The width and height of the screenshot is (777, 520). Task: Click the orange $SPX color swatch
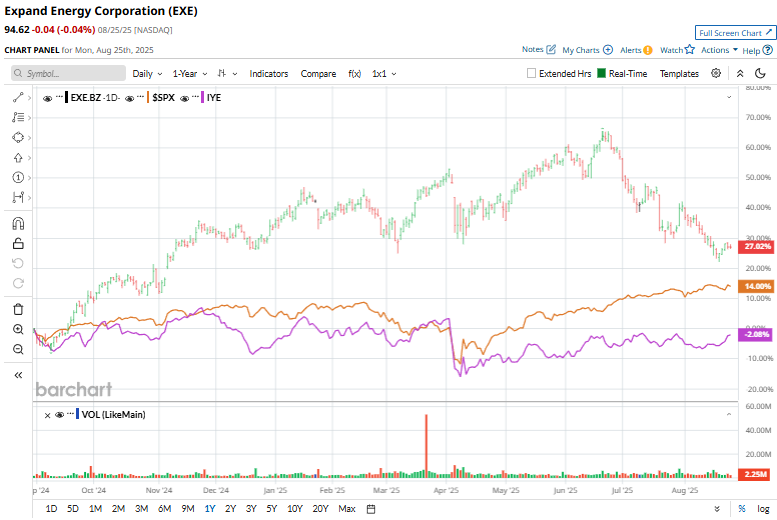point(148,97)
